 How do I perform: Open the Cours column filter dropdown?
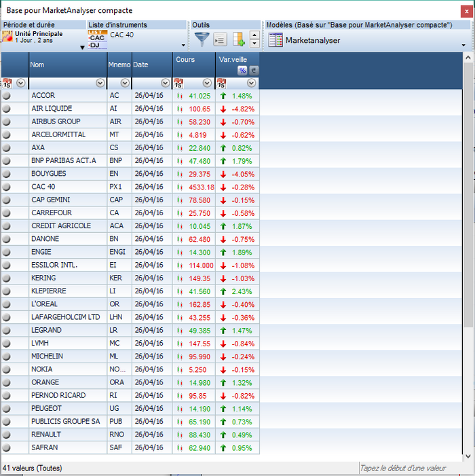point(207,83)
